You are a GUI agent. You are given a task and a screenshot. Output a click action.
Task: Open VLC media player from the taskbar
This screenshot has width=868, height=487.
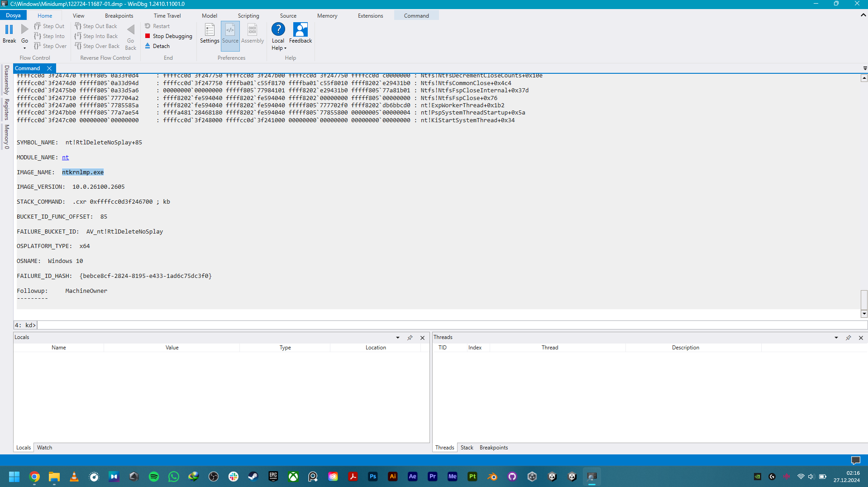pyautogui.click(x=74, y=477)
